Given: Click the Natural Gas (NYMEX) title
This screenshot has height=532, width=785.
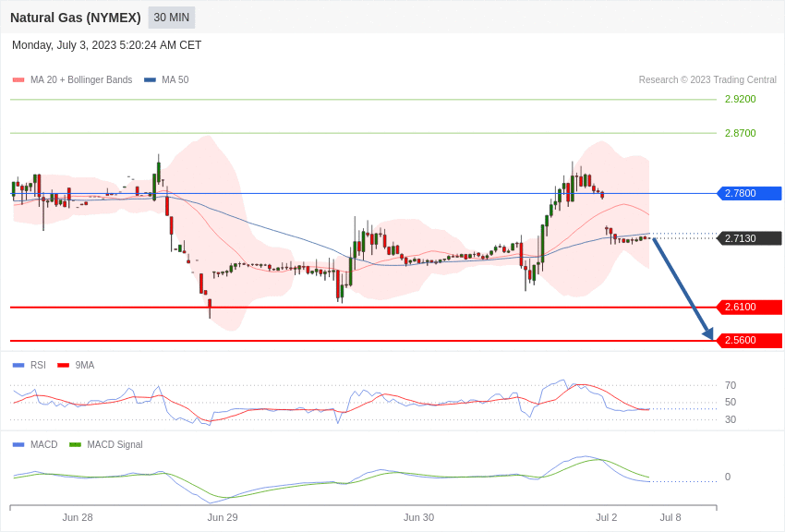Looking at the screenshot, I should tap(76, 18).
